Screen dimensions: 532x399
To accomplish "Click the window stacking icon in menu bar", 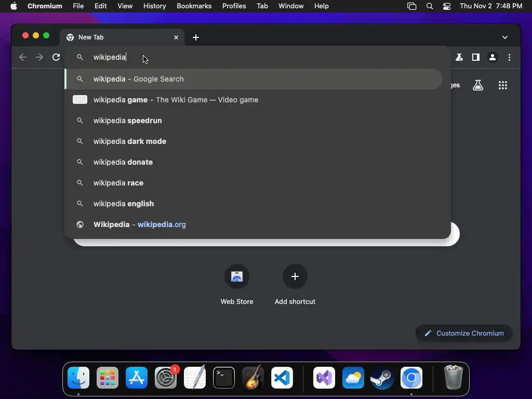I will point(411,6).
